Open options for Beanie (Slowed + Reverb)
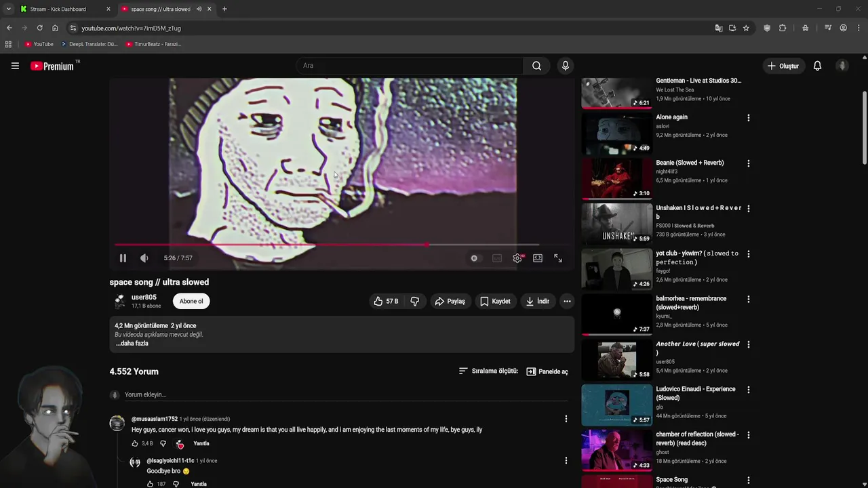Viewport: 868px width, 488px height. (x=749, y=163)
